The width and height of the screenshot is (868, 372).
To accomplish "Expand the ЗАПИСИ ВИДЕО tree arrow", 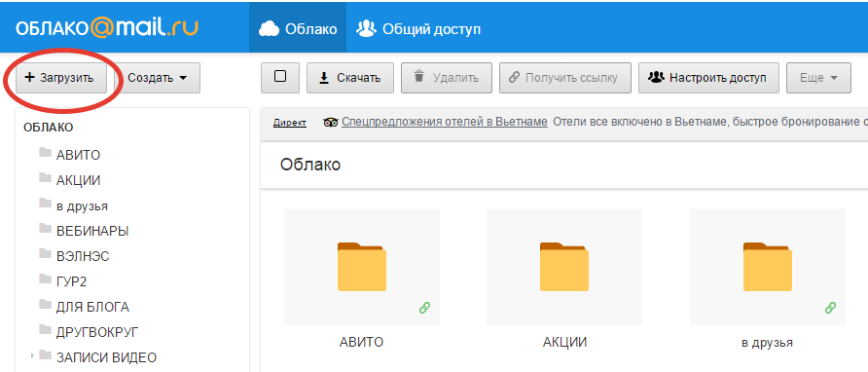I will pyautogui.click(x=33, y=355).
